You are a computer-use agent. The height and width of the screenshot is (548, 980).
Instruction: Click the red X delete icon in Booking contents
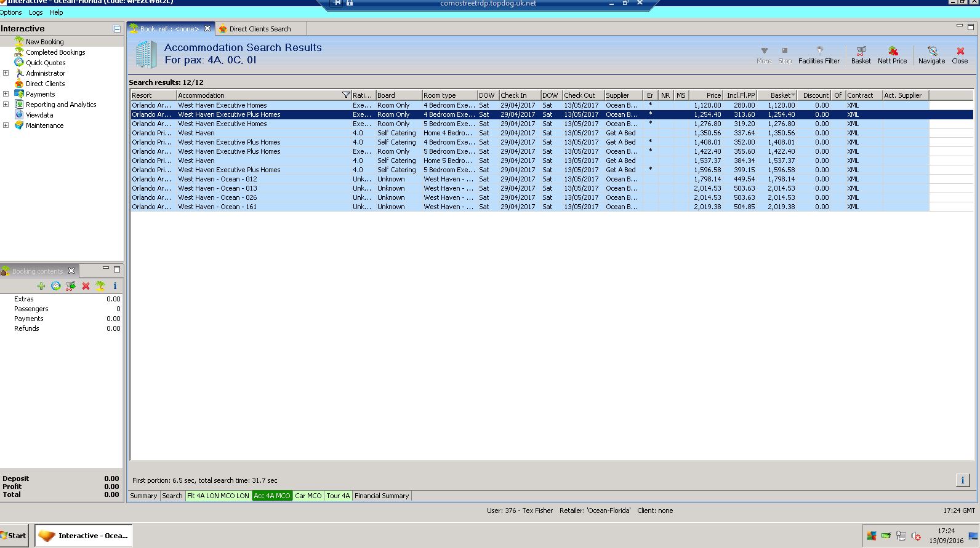[86, 286]
